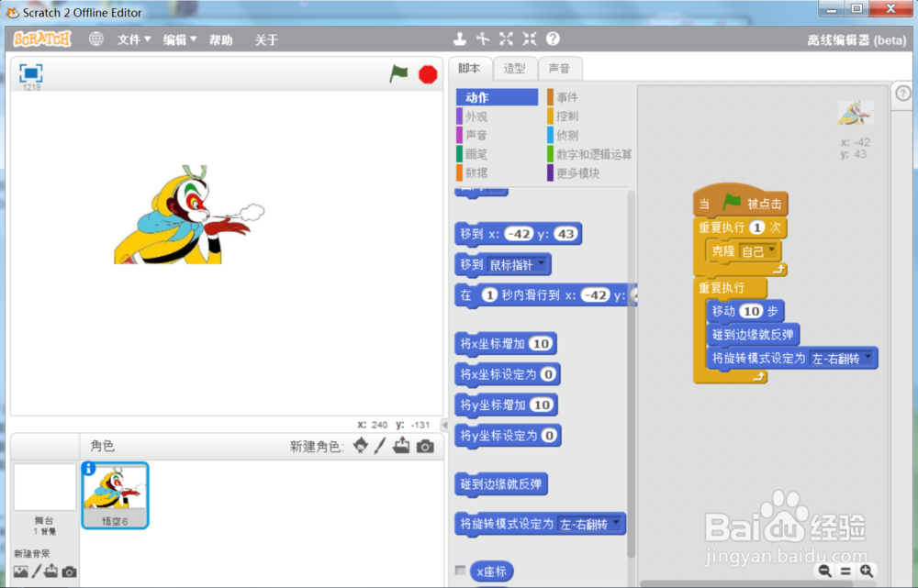Click the 当 绿旗 被点击 hat block
Image resolution: width=918 pixels, height=588 pixels.
click(x=741, y=202)
